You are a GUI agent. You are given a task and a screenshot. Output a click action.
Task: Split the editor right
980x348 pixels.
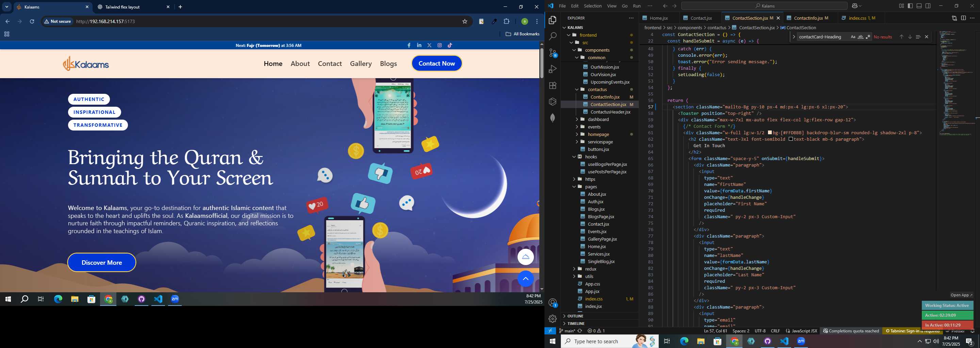point(963,18)
